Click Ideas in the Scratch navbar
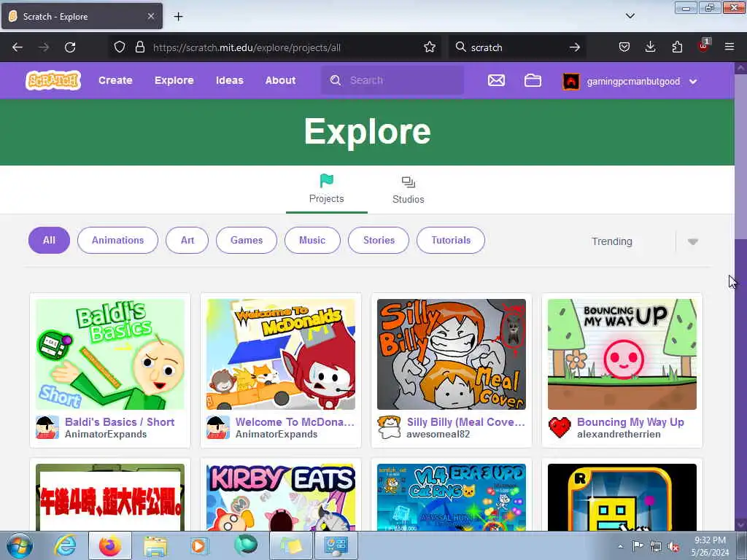The height and width of the screenshot is (560, 747). click(x=230, y=80)
